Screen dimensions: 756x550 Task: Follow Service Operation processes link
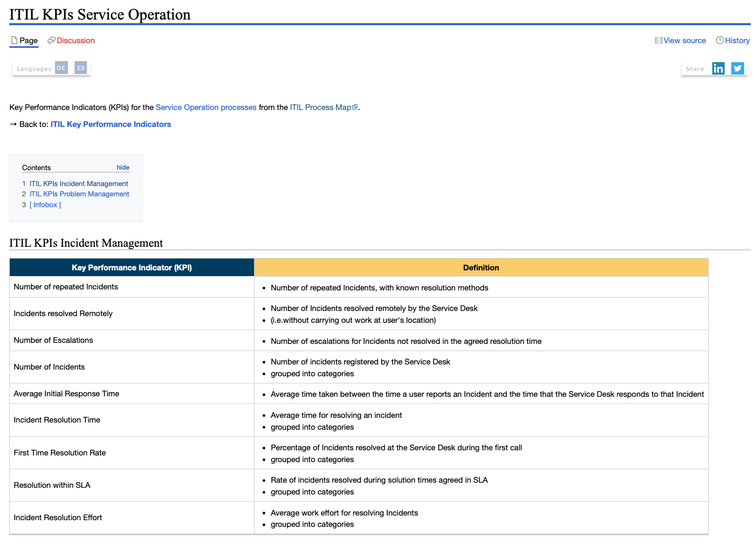(206, 107)
